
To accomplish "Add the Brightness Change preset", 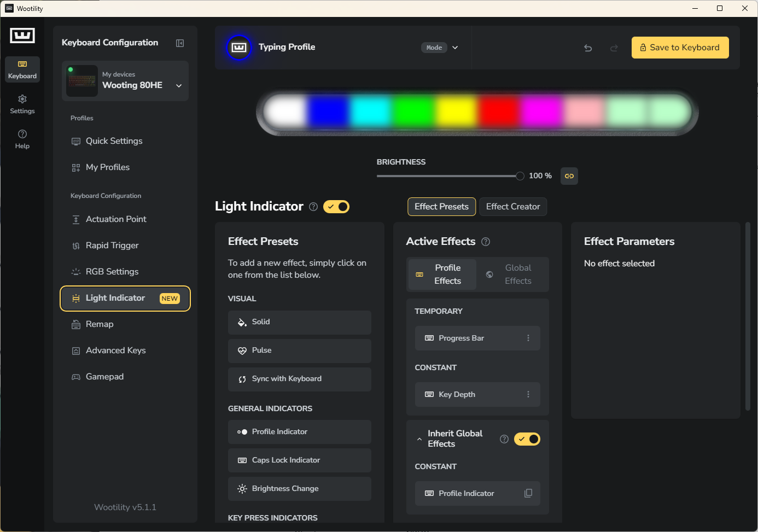I will 300,489.
